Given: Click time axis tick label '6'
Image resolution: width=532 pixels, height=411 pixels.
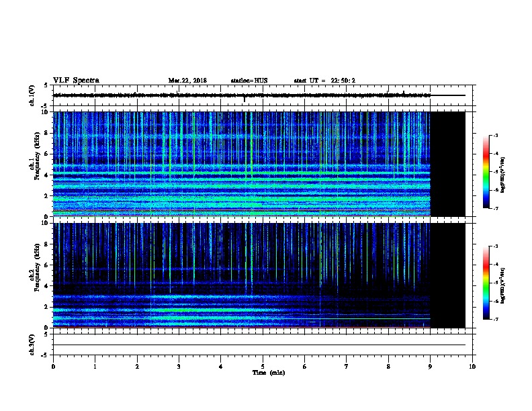Looking at the screenshot, I should [x=304, y=367].
